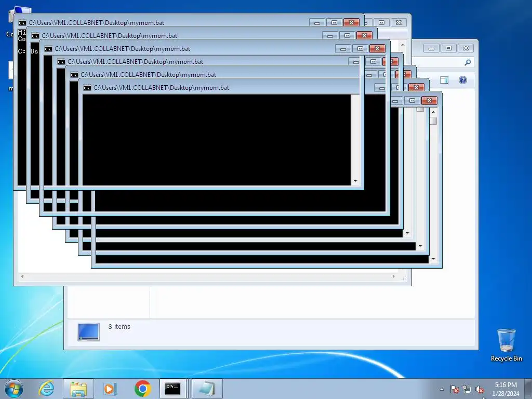532x399 pixels.
Task: Switch to Notepad via taskbar button
Action: pos(207,389)
